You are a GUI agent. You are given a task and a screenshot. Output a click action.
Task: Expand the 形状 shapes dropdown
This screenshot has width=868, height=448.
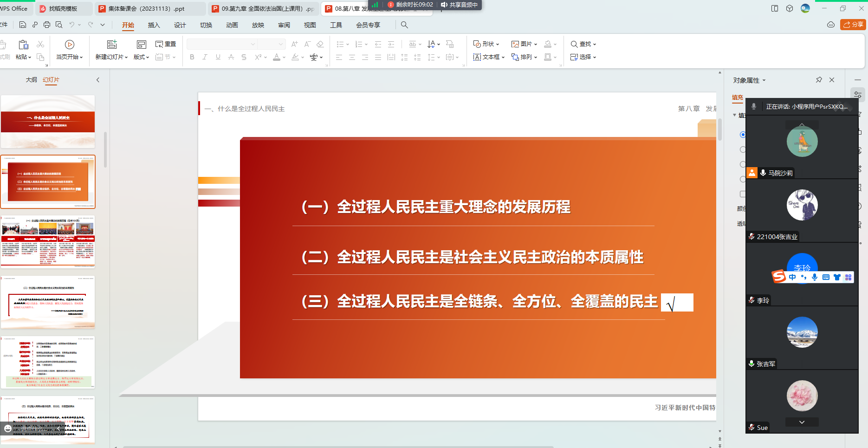(486, 44)
